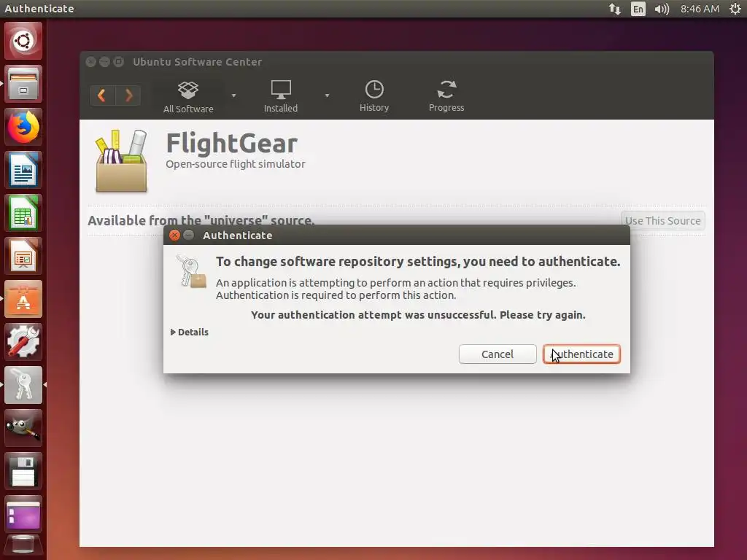Click the keys icon in Authenticate dialog
Viewport: 747px width, 560px height.
[191, 271]
